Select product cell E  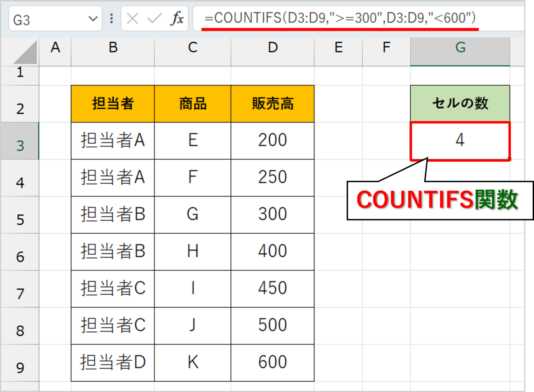pyautogui.click(x=192, y=141)
